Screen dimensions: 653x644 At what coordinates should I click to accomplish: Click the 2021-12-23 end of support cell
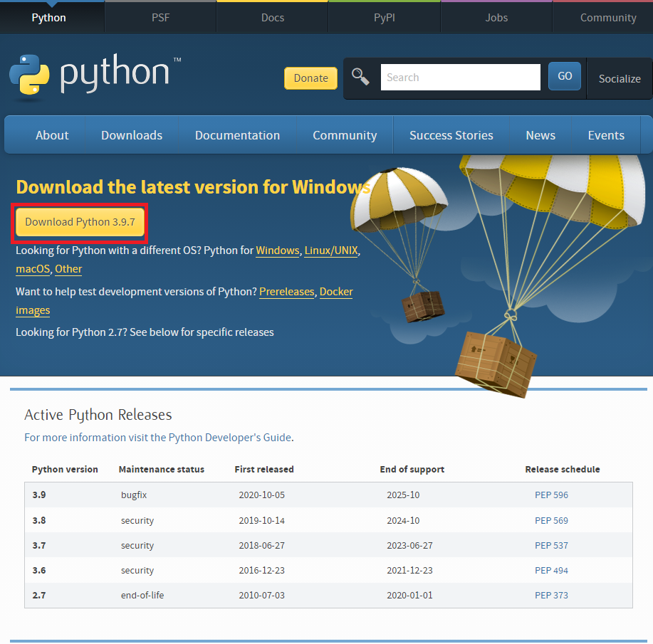[409, 570]
